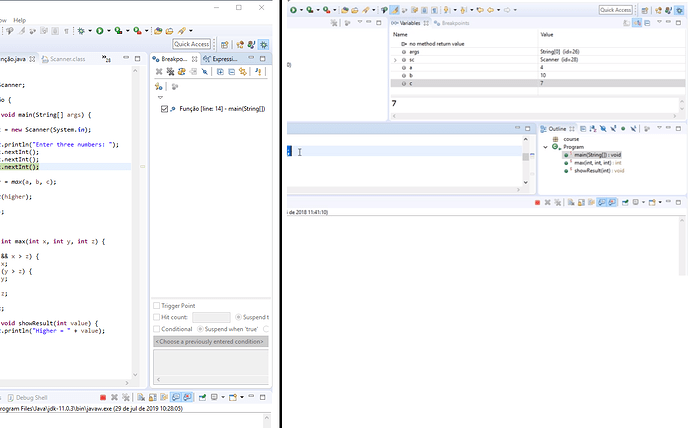Terminate the right console with red square
This screenshot has height=428, width=690.
coord(537,203)
